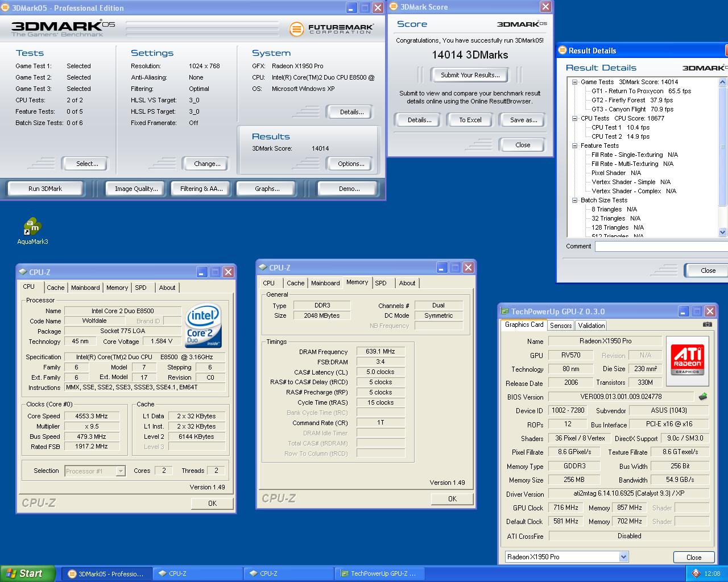728x582 pixels.
Task: Export score with To Excel button
Action: click(x=470, y=120)
